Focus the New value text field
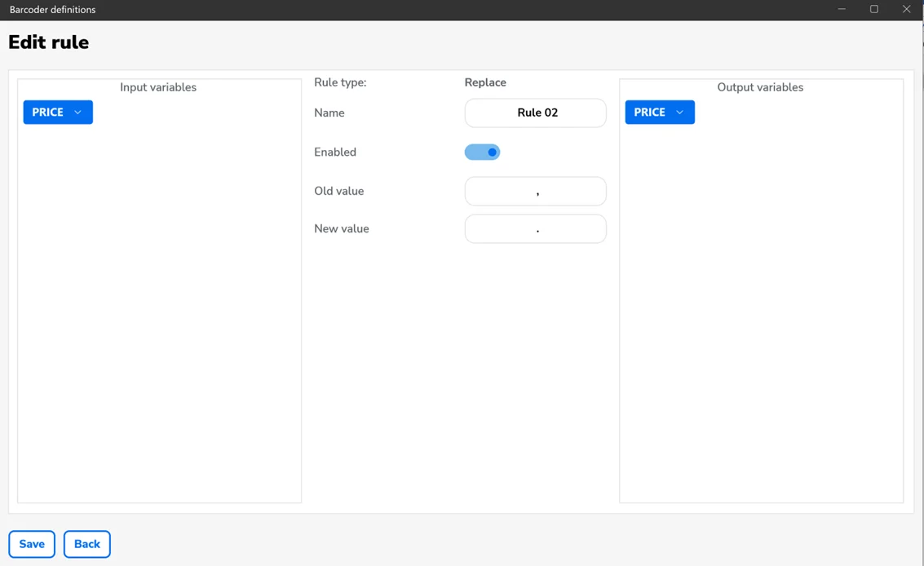This screenshot has width=924, height=566. (x=535, y=229)
